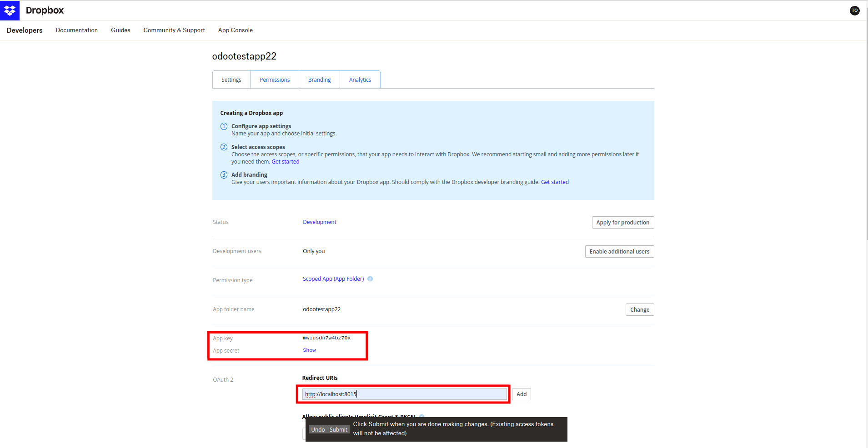Click the 'Creating a Dropbox app' heading
This screenshot has width=868, height=448.
coord(251,113)
